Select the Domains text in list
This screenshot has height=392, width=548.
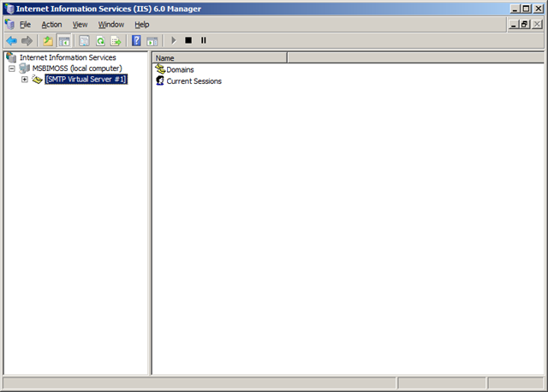click(x=180, y=69)
